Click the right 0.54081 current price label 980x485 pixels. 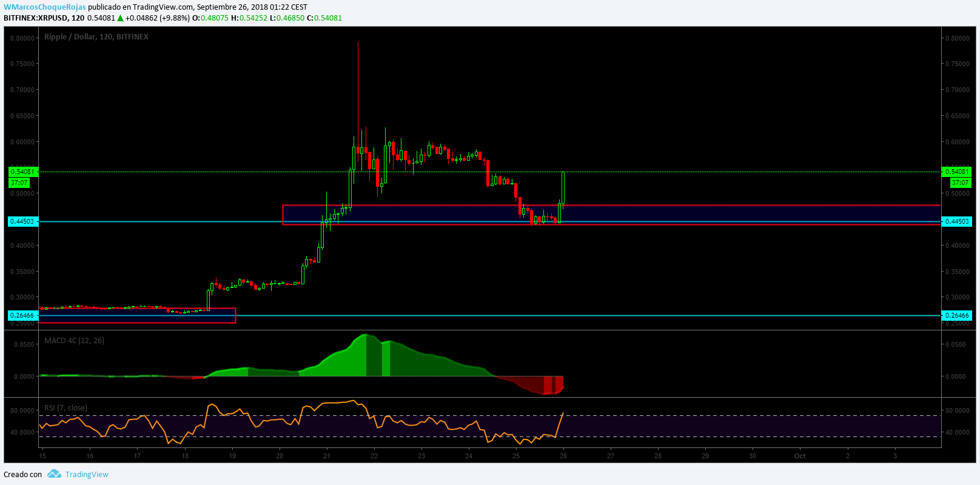(957, 172)
